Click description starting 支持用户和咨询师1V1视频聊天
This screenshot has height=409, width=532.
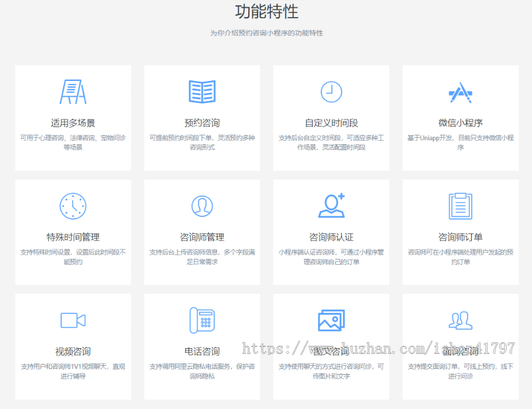coord(73,371)
